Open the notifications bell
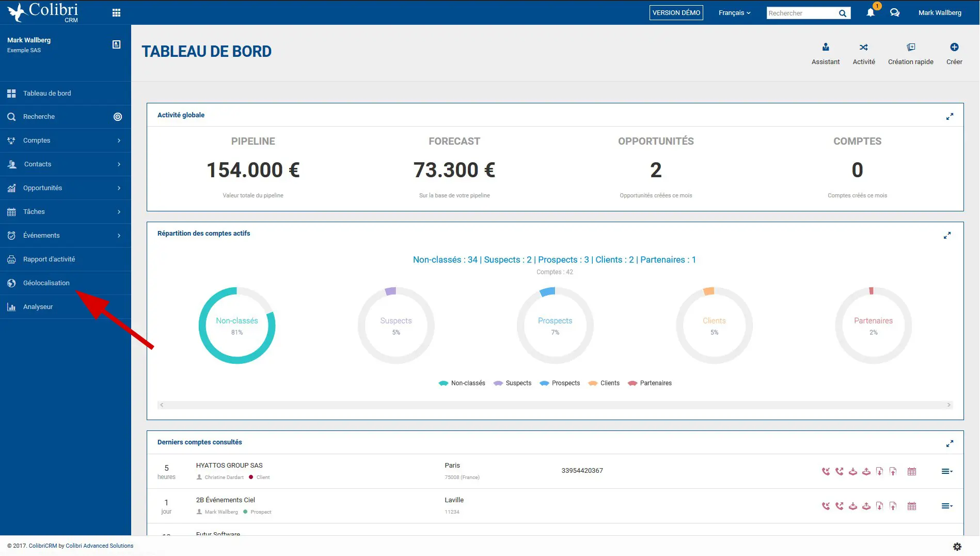Image resolution: width=980 pixels, height=556 pixels. pyautogui.click(x=871, y=13)
